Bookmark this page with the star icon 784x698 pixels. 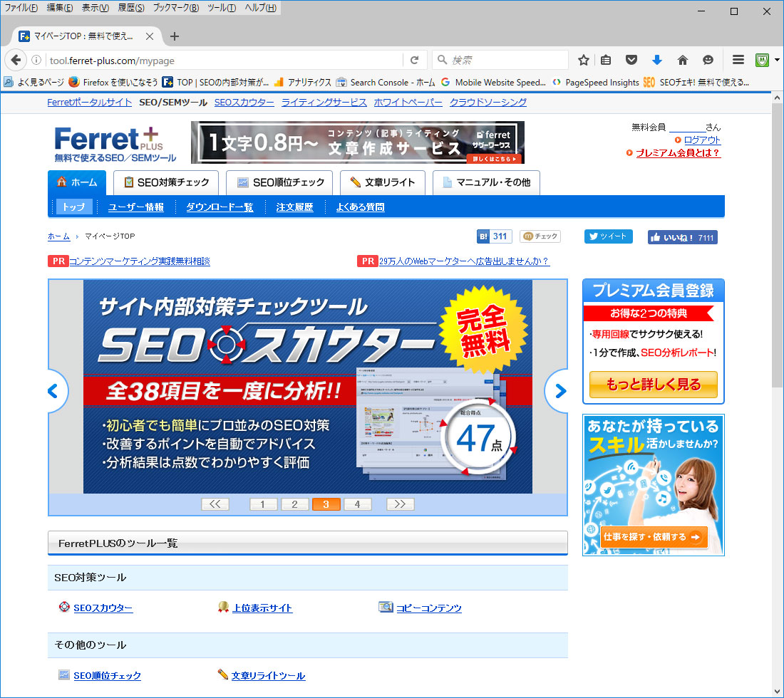[x=583, y=60]
